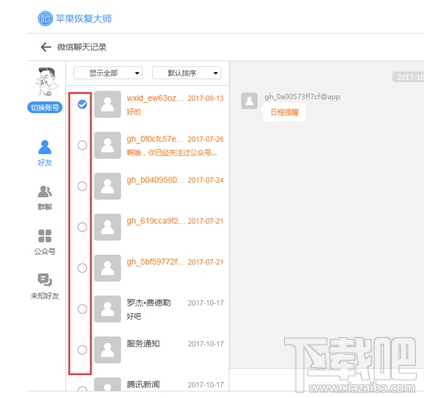
Task: Click the 服务通知 contact avatar
Action: pos(107,350)
